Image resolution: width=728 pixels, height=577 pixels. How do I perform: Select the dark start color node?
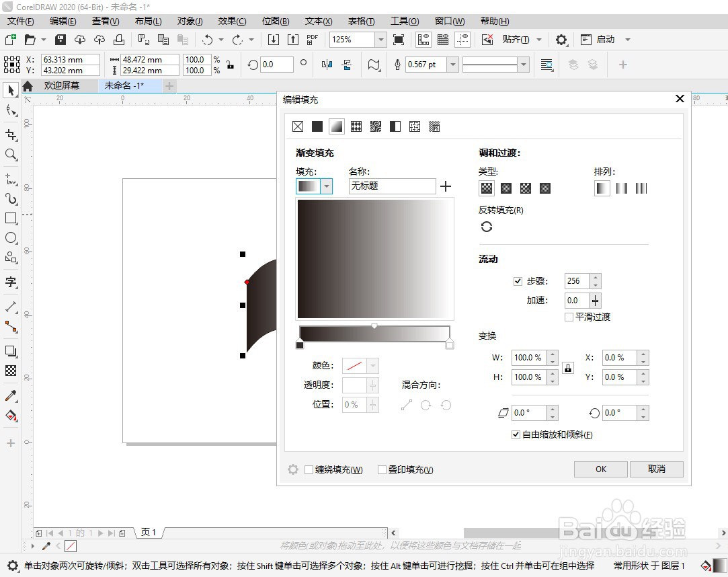point(300,345)
